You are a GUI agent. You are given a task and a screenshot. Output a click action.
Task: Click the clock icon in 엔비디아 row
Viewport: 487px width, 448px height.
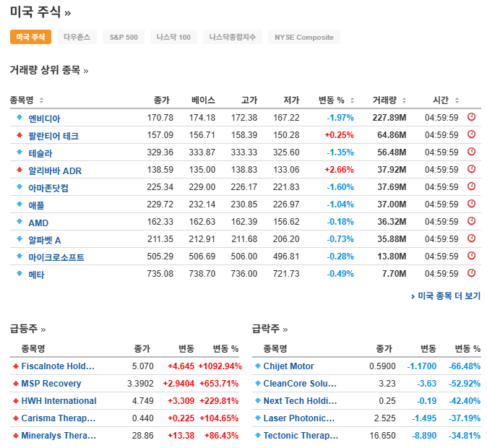(x=471, y=117)
